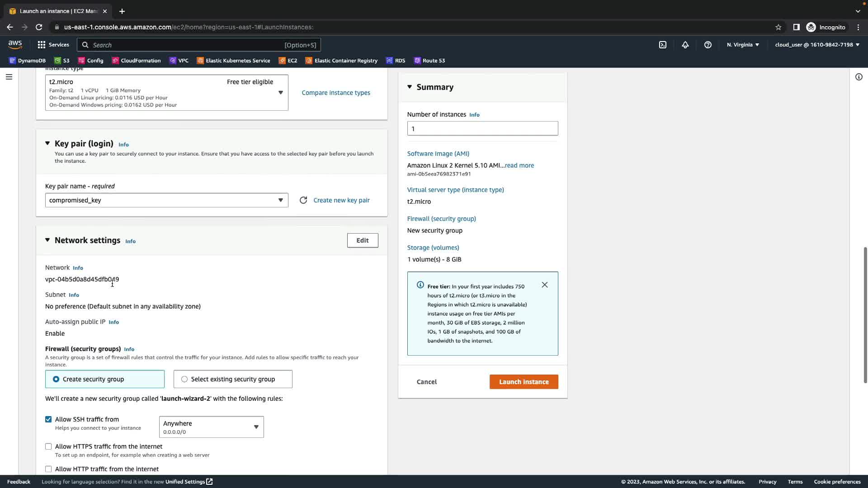Open the Key pair name dropdown
This screenshot has width=868, height=488.
coord(166,200)
